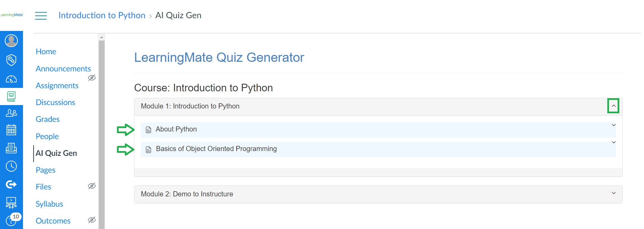Open the Studio presentation icon in sidebar
Image resolution: width=644 pixels, height=229 pixels.
(11, 203)
